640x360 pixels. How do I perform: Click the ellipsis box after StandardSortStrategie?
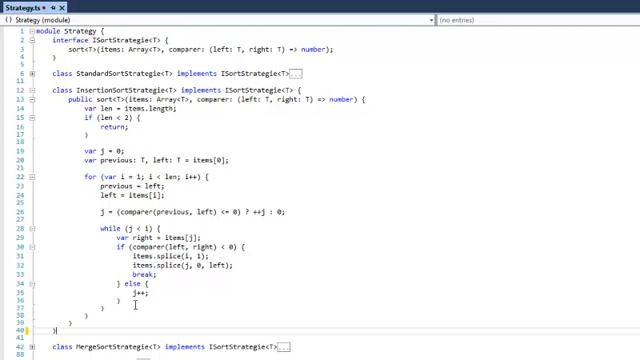point(296,74)
